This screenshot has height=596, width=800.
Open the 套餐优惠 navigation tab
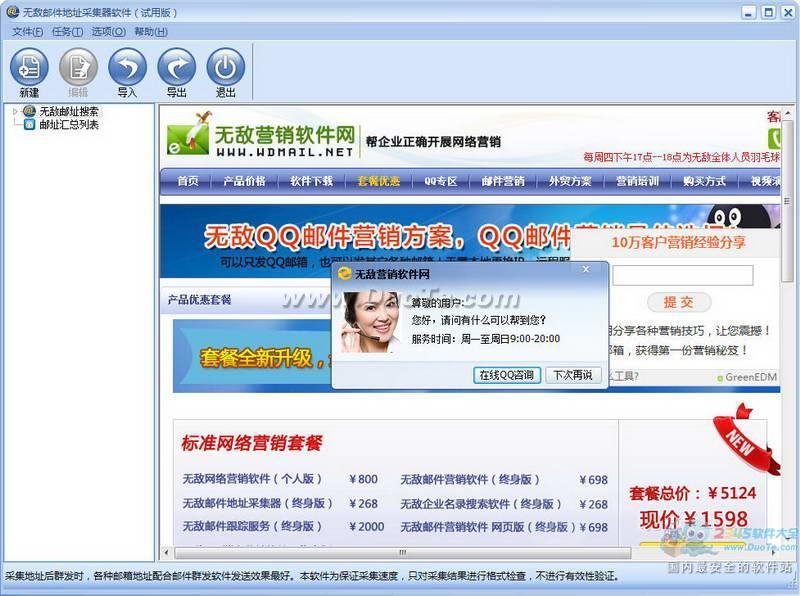(x=378, y=181)
